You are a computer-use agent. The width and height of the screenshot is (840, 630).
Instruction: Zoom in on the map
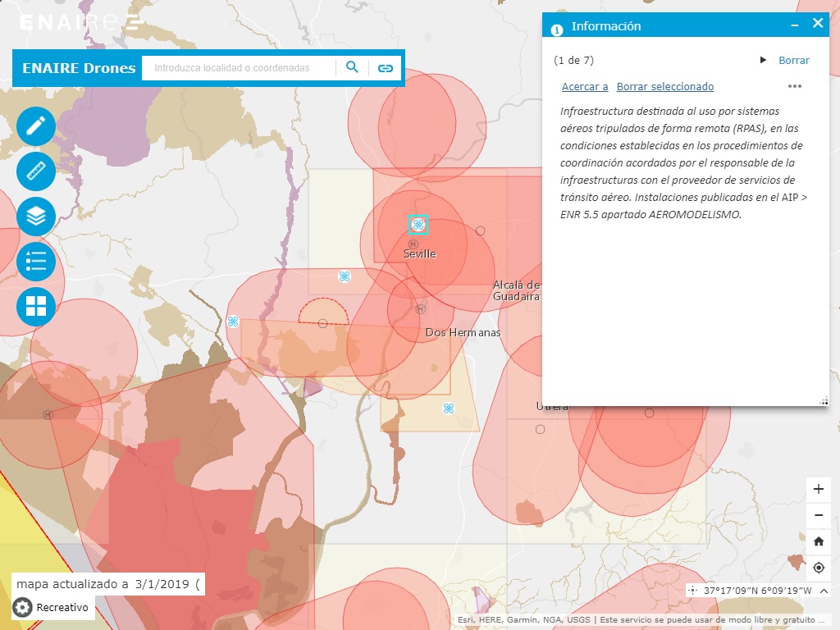818,489
